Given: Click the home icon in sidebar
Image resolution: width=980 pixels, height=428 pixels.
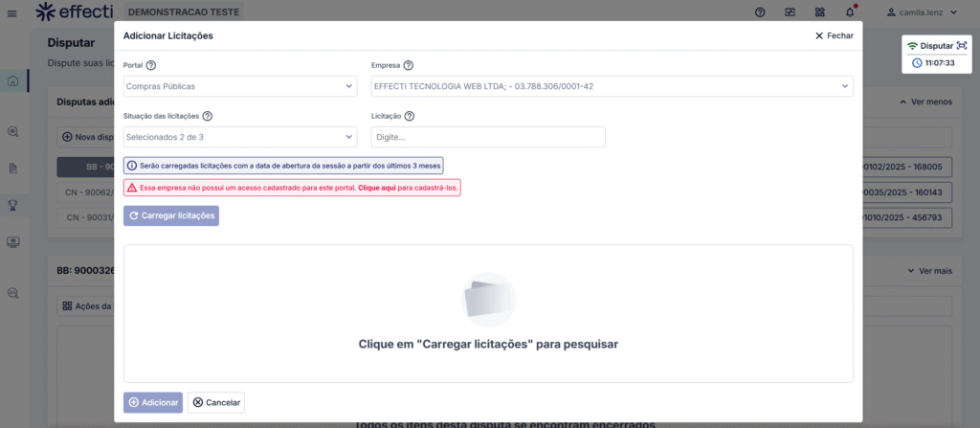Looking at the screenshot, I should tap(12, 80).
